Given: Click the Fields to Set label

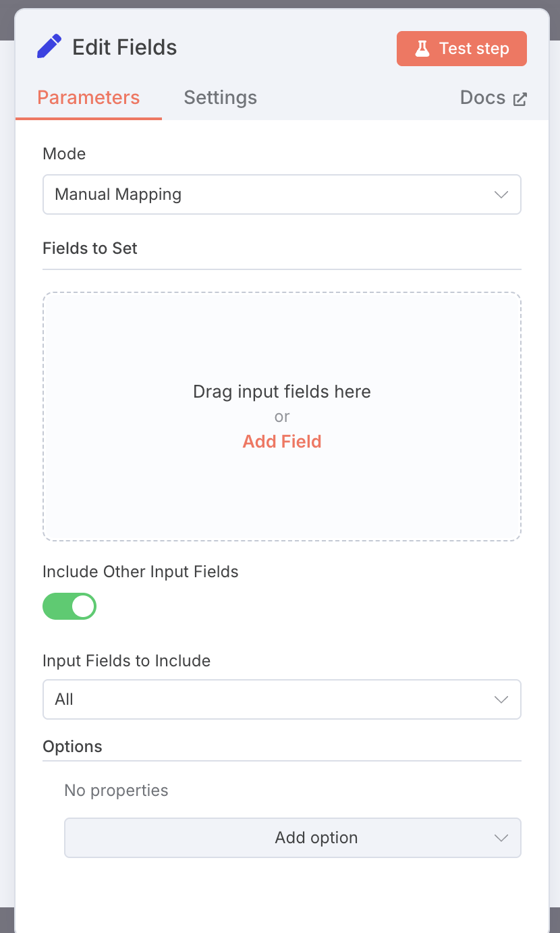Looking at the screenshot, I should point(90,248).
